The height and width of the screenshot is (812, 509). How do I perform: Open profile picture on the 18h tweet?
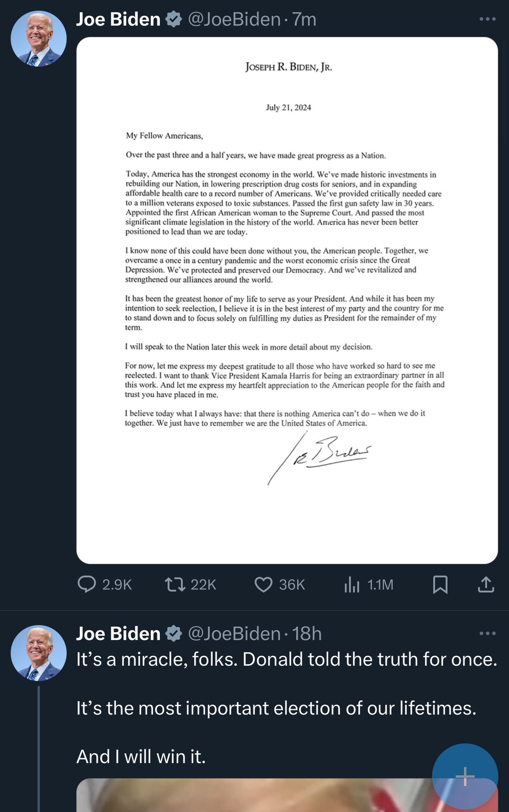38,653
